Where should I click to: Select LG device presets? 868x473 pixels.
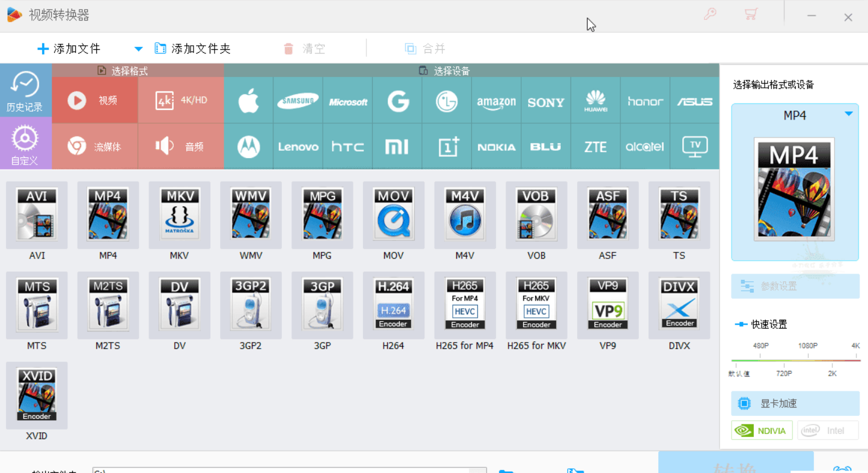coord(447,100)
